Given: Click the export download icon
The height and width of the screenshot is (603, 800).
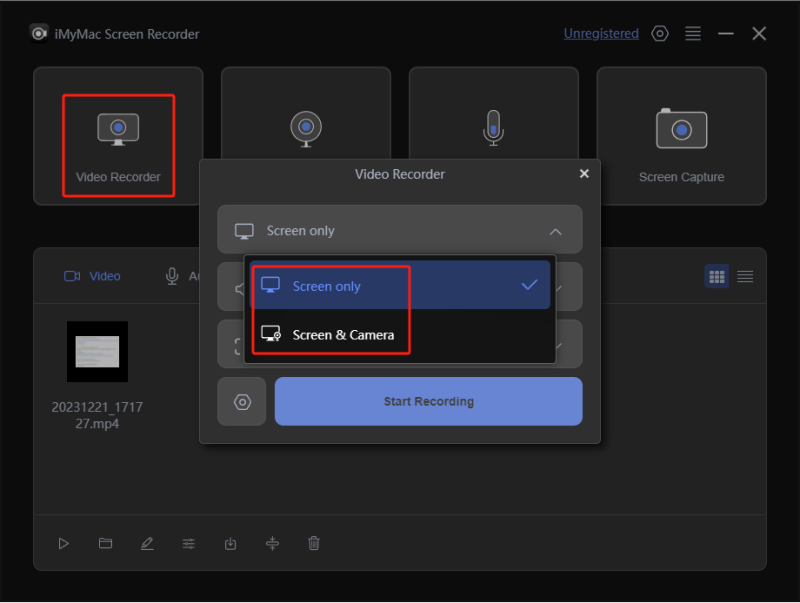Looking at the screenshot, I should tap(230, 543).
